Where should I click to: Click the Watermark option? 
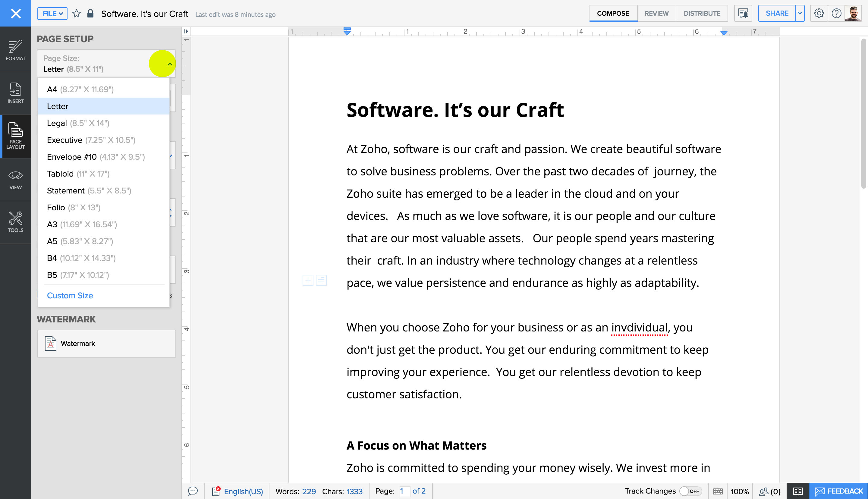pyautogui.click(x=106, y=344)
